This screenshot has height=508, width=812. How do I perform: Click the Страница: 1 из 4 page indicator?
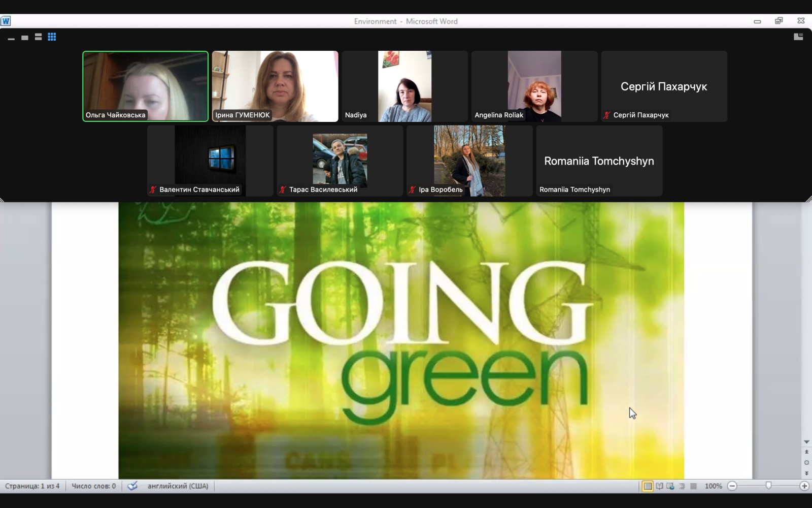32,486
